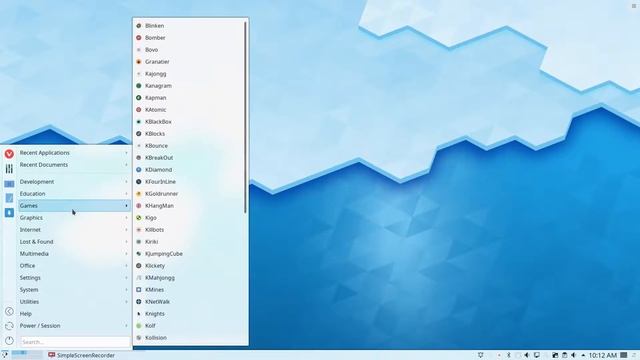The height and width of the screenshot is (360, 640).
Task: Launch the Klickety game
Action: click(189, 266)
